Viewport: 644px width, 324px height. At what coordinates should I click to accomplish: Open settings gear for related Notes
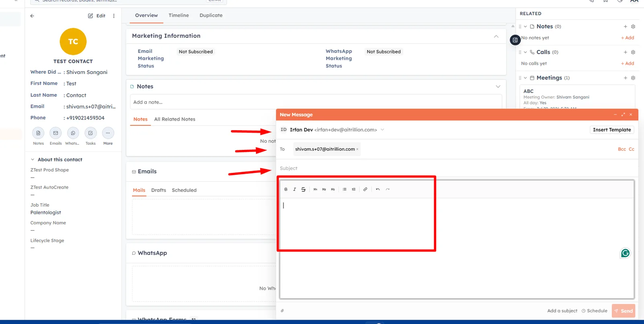pyautogui.click(x=633, y=27)
